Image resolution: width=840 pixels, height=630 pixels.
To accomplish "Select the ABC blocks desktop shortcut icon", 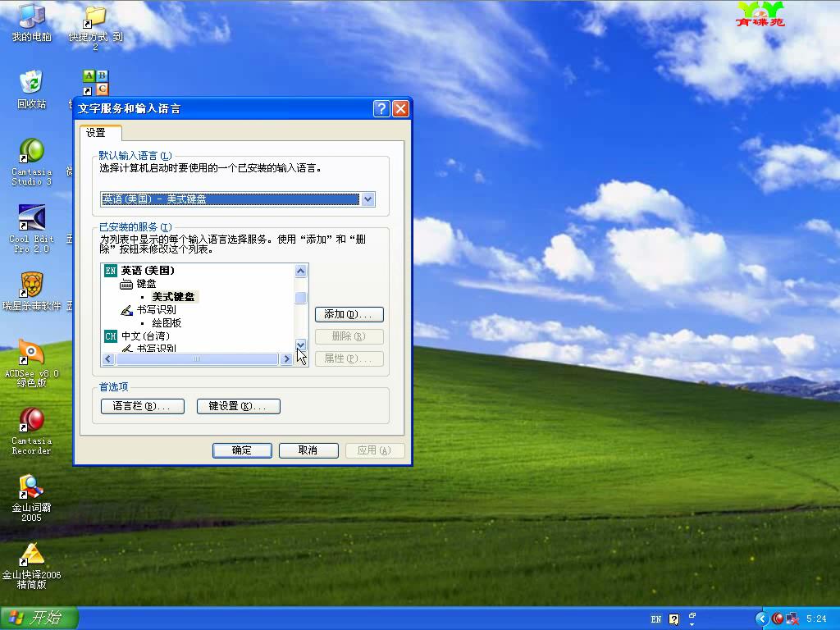I will [96, 83].
